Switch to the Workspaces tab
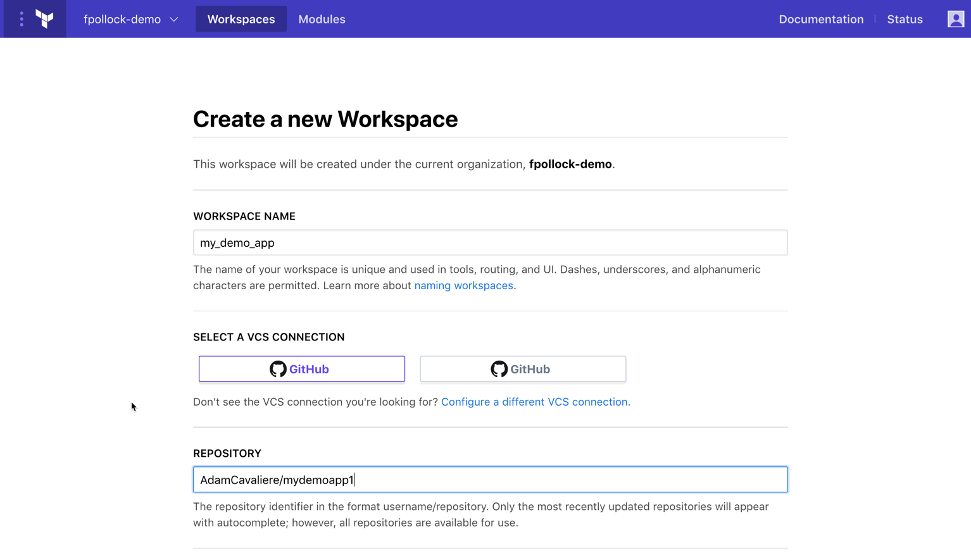Image resolution: width=971 pixels, height=560 pixels. click(x=241, y=19)
